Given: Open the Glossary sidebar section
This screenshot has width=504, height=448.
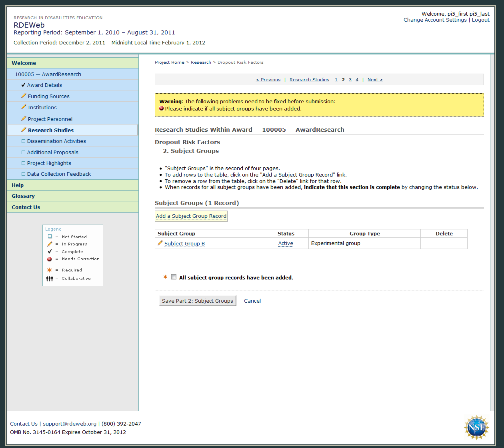Looking at the screenshot, I should click(23, 196).
